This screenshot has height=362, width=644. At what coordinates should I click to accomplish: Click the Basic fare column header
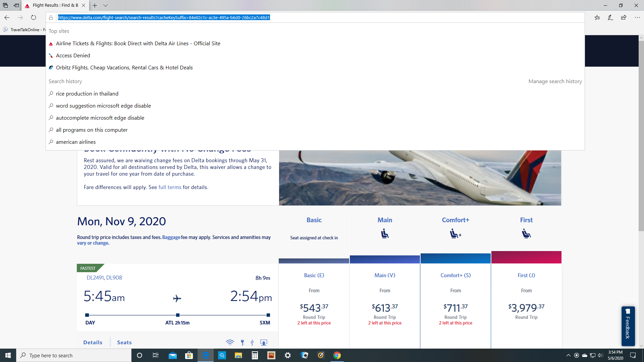pos(314,220)
